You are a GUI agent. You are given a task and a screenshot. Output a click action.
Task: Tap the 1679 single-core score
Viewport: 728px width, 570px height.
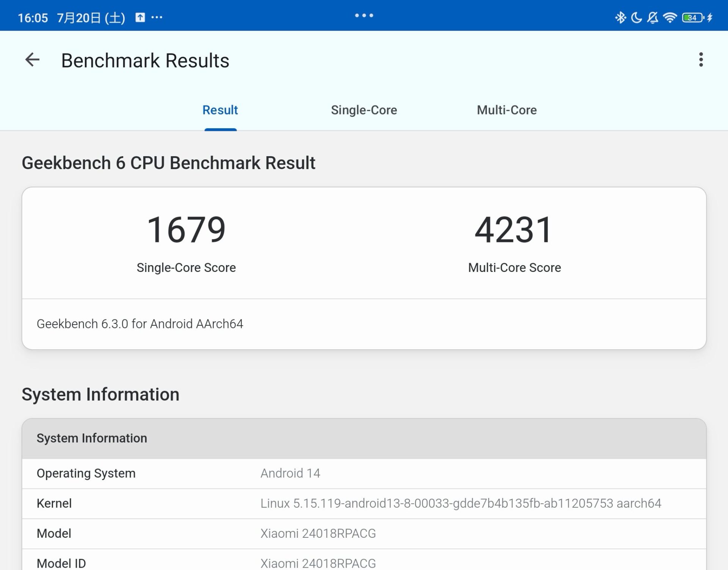point(186,230)
